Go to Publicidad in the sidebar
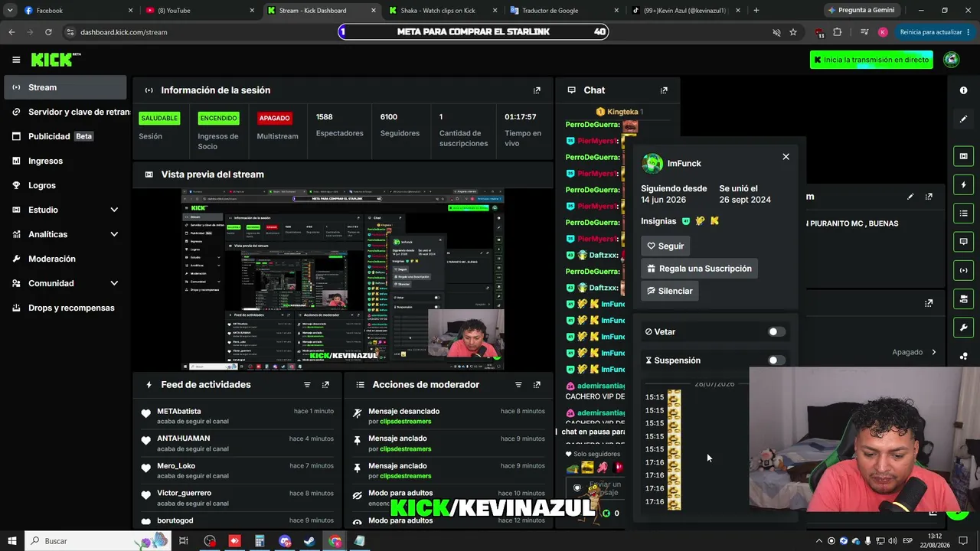Image resolution: width=980 pixels, height=551 pixels. pos(65,136)
